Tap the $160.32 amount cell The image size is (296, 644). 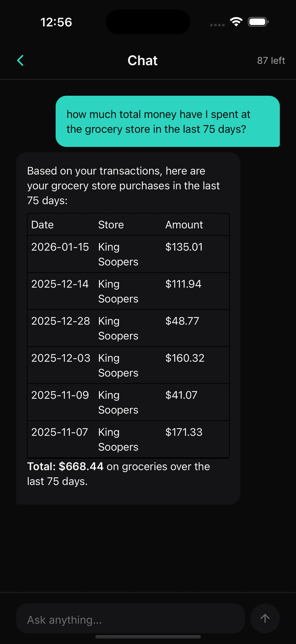185,358
